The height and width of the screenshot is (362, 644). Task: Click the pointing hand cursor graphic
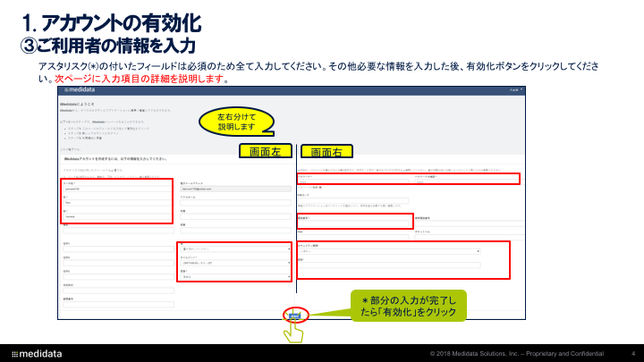tap(293, 331)
